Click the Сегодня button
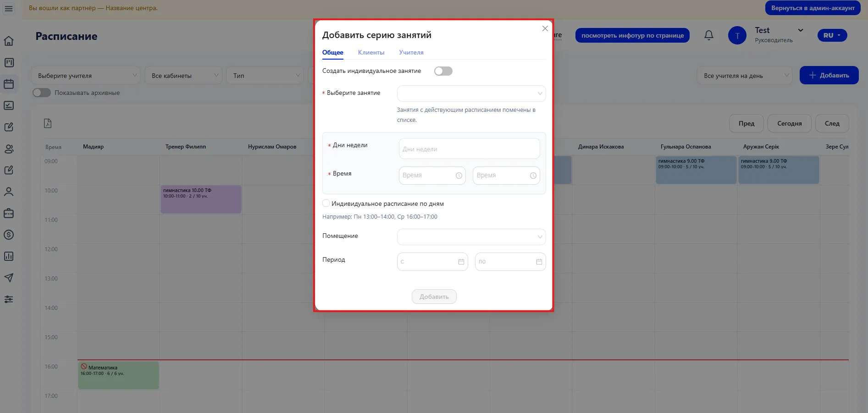This screenshot has height=413, width=868. (789, 123)
